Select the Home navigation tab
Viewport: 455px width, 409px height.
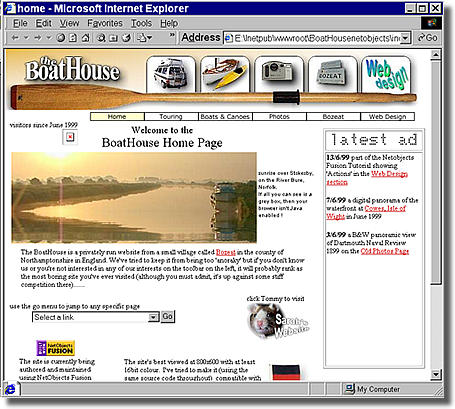tap(117, 117)
